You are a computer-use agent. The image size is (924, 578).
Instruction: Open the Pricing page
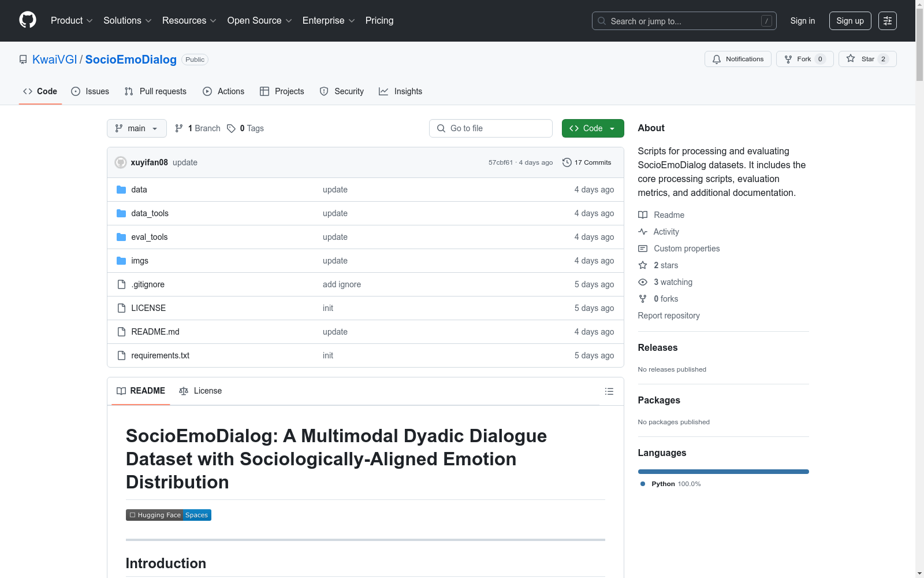379,21
